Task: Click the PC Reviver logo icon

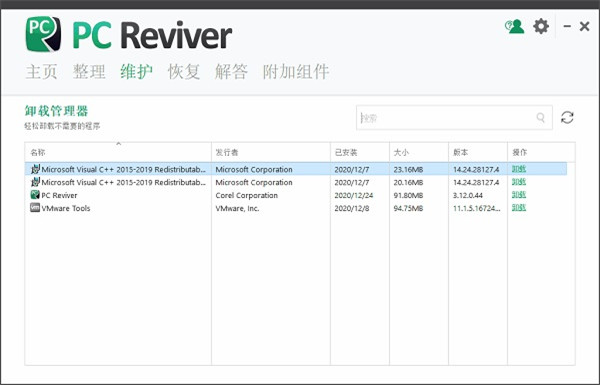Action: pyautogui.click(x=43, y=34)
